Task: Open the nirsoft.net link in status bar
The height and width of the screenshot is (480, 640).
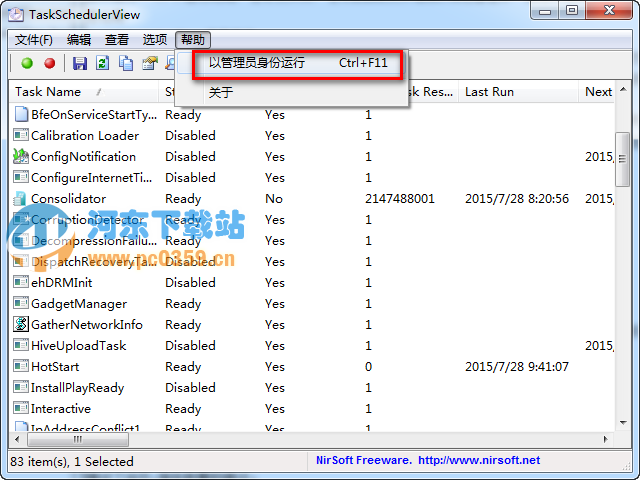Action: 479,460
